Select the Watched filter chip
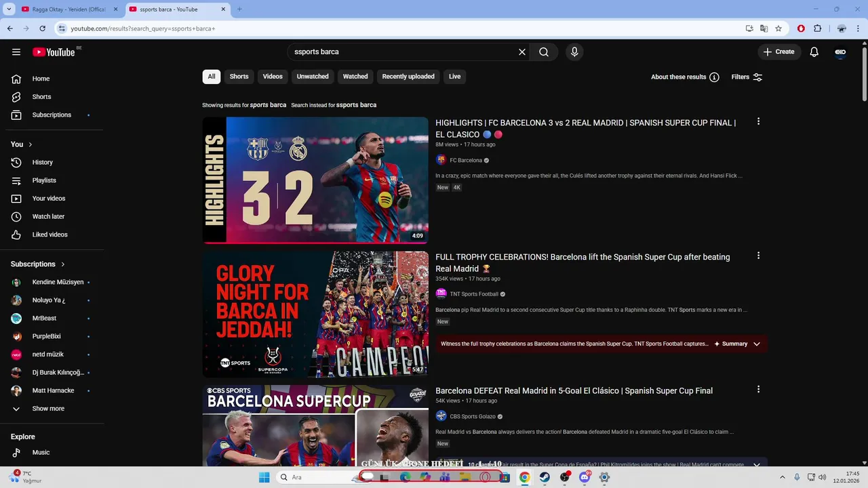868x488 pixels. click(355, 77)
